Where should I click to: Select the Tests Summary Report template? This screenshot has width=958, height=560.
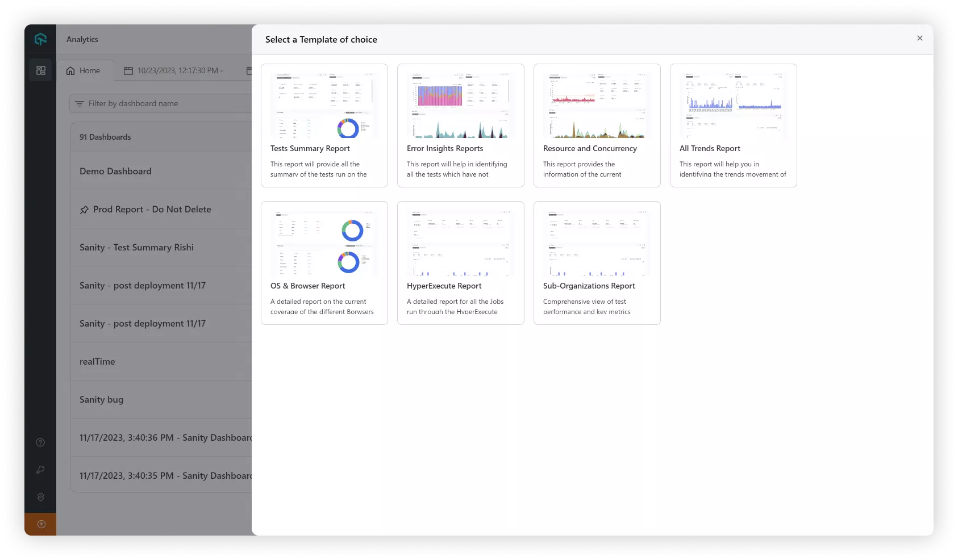pyautogui.click(x=324, y=126)
